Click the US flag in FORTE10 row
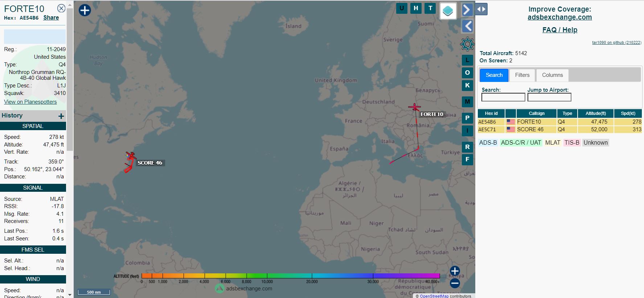This screenshot has height=298, width=644. point(511,122)
